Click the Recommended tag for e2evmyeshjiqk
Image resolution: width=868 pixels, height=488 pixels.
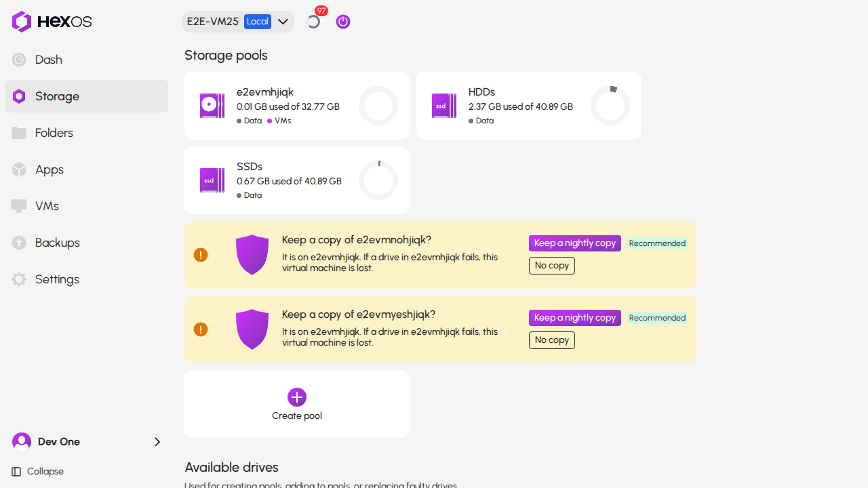(657, 318)
